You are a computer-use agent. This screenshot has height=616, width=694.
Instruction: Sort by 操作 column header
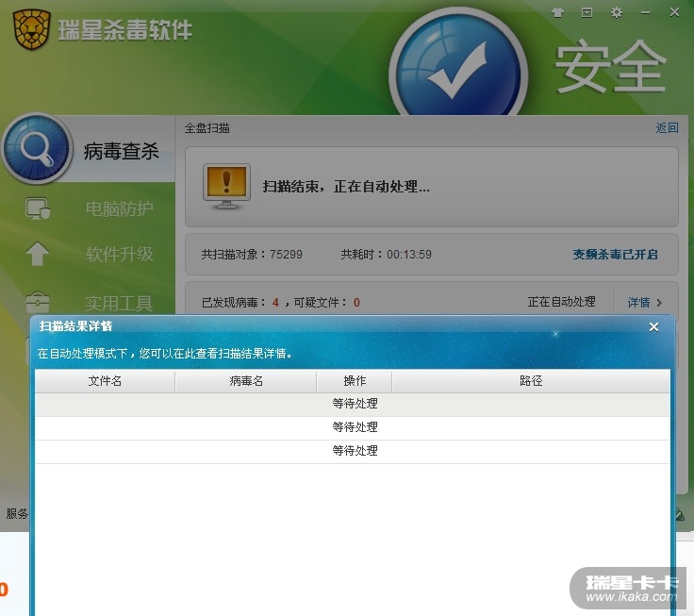pos(355,381)
